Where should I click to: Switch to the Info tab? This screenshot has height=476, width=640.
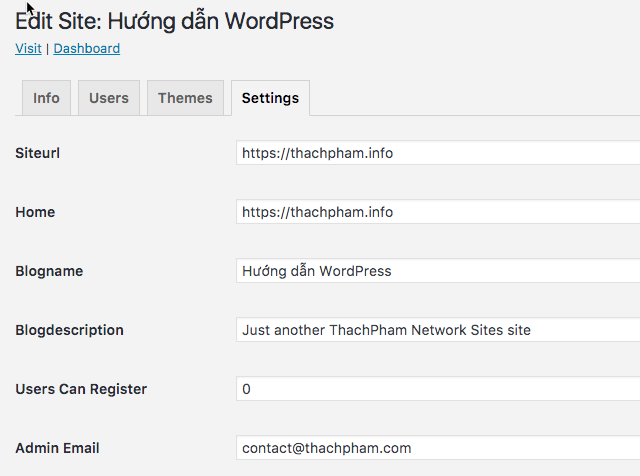47,98
